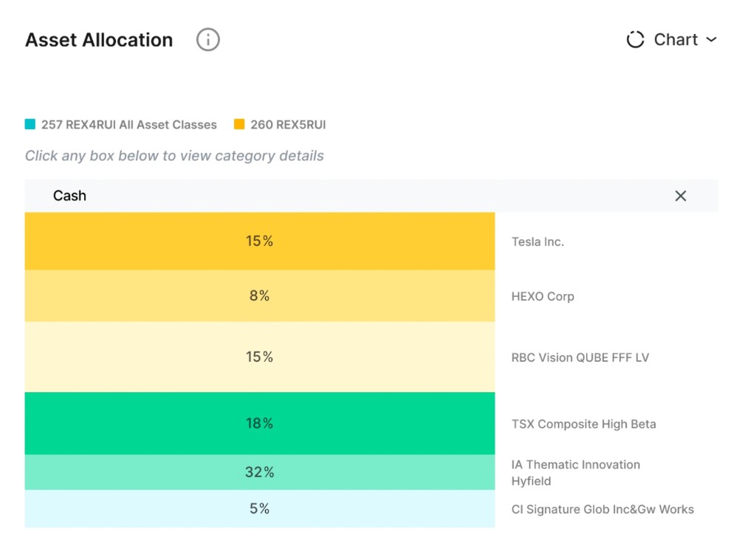Viewport: 756px width, 554px height.
Task: Select the 260 REX5RUI legend label
Action: (x=288, y=125)
